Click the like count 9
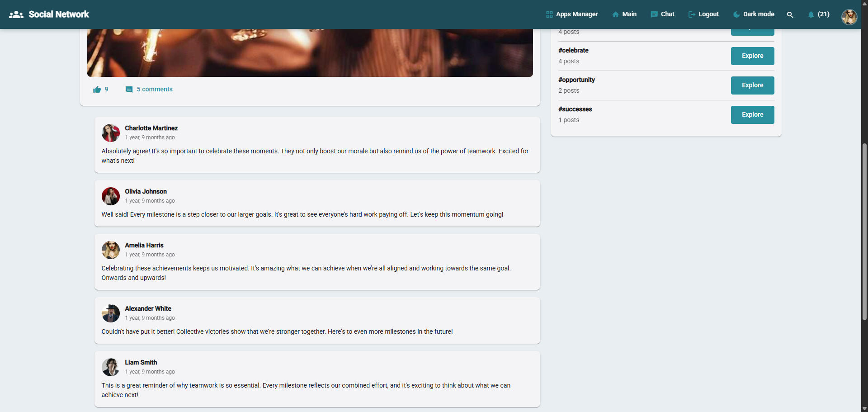This screenshot has width=868, height=412. point(107,90)
